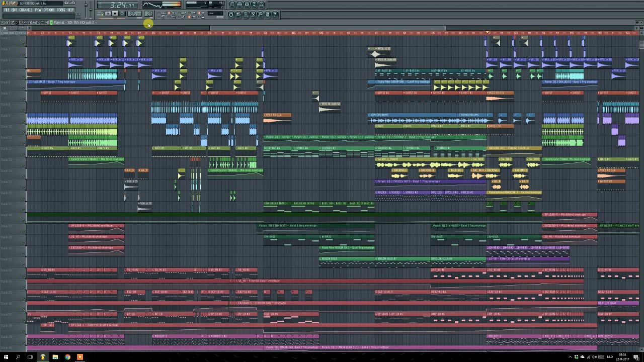Show hidden tray icons chevron
Image resolution: width=644 pixels, height=362 pixels.
[569, 357]
